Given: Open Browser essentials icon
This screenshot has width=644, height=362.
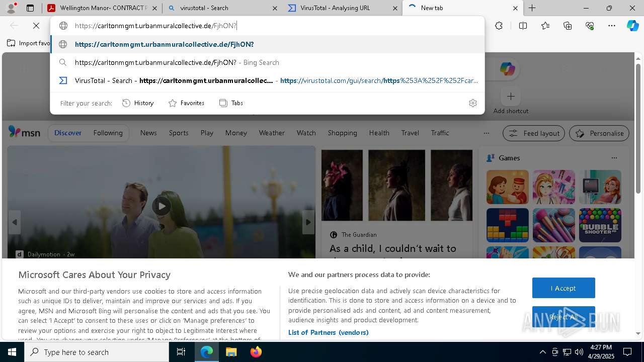Looking at the screenshot, I should pos(590,26).
